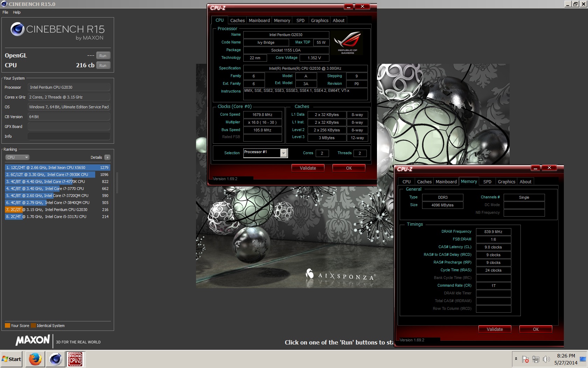Switch to SPD tab in Memory CPU-Z window
Screen dimensions: 588x368
[487, 182]
